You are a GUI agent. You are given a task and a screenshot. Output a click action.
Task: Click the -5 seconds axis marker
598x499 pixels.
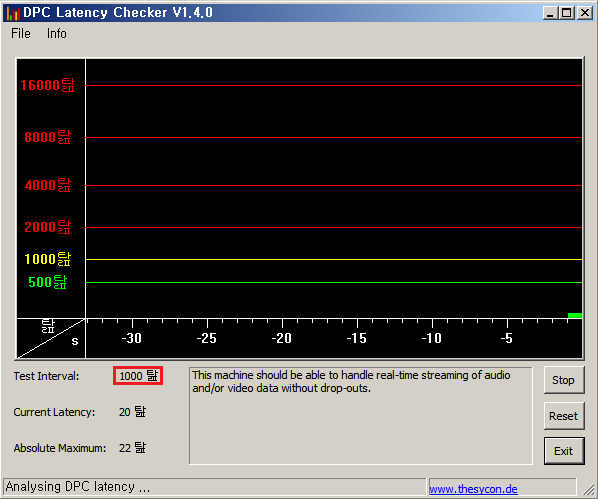506,338
